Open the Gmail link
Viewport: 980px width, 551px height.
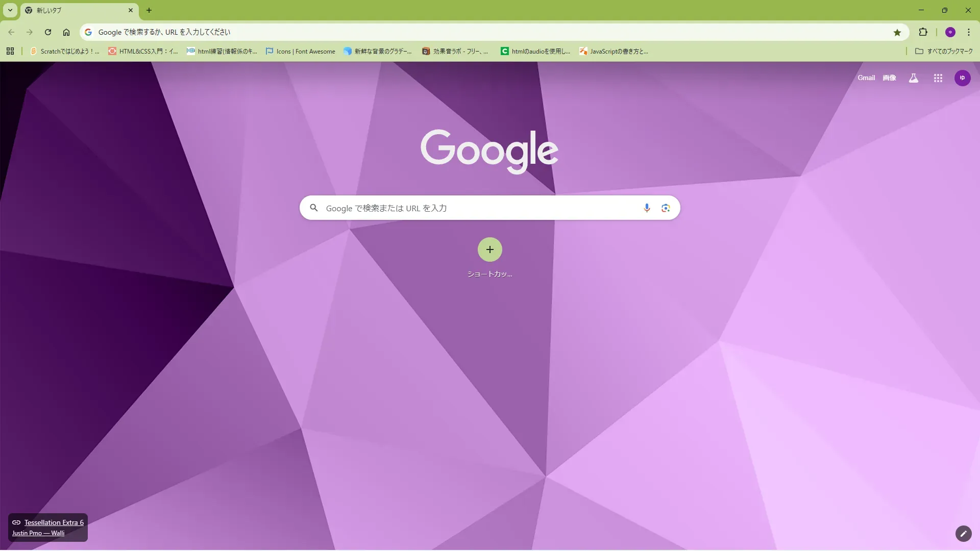[866, 78]
